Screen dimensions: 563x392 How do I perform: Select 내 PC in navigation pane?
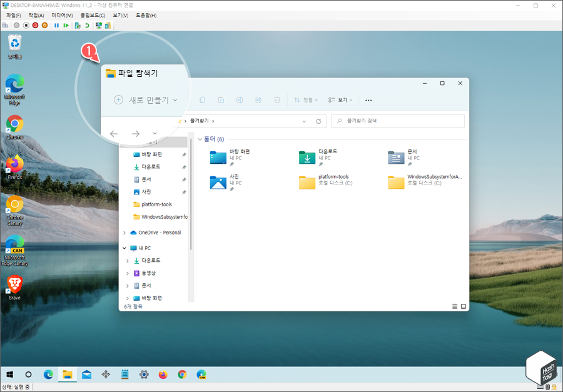coord(140,248)
